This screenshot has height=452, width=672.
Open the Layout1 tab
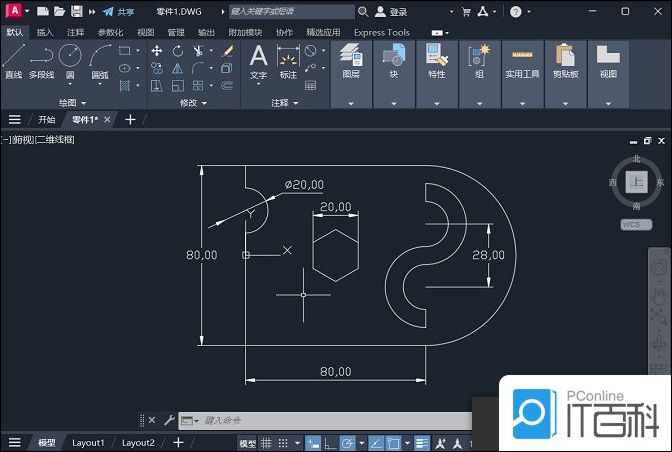(x=88, y=443)
